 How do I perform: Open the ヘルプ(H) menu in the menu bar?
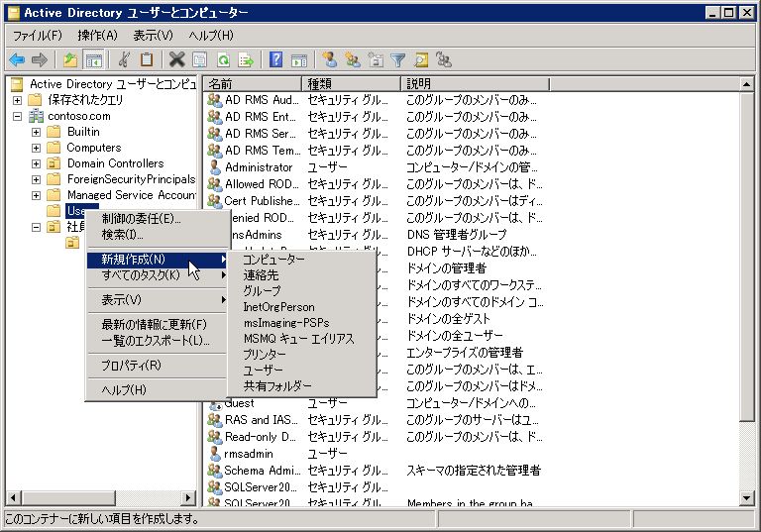pyautogui.click(x=211, y=35)
